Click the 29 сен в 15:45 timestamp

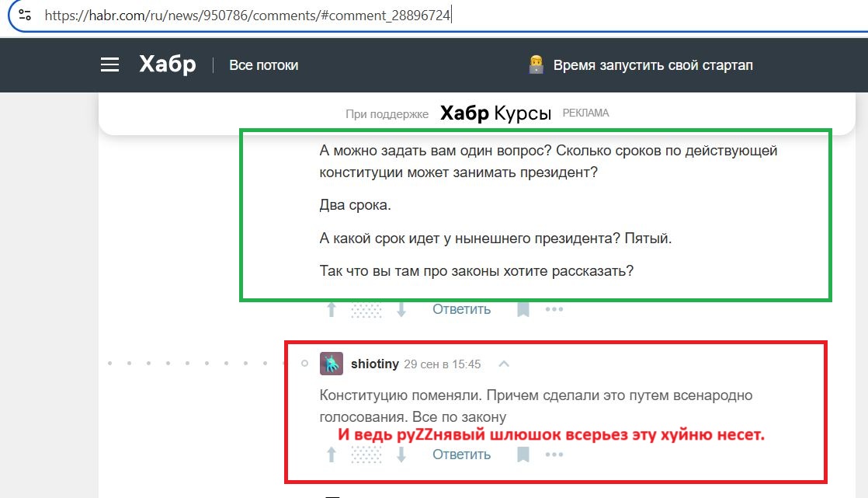pyautogui.click(x=443, y=364)
